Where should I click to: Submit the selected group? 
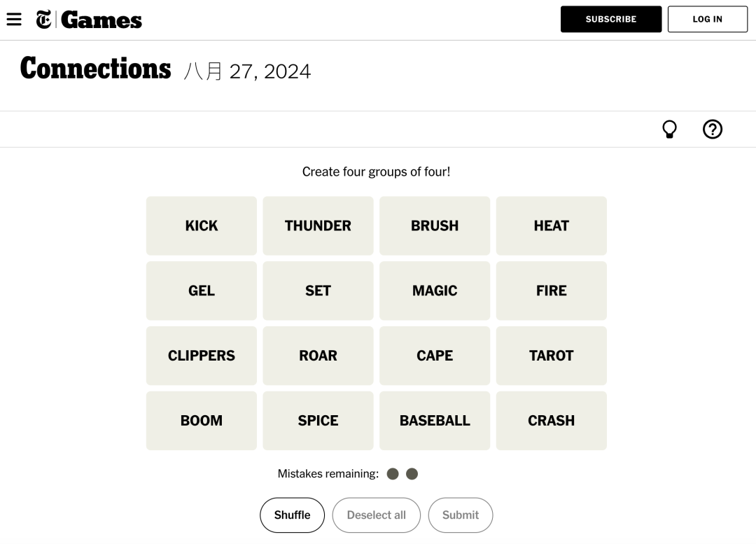coord(460,515)
